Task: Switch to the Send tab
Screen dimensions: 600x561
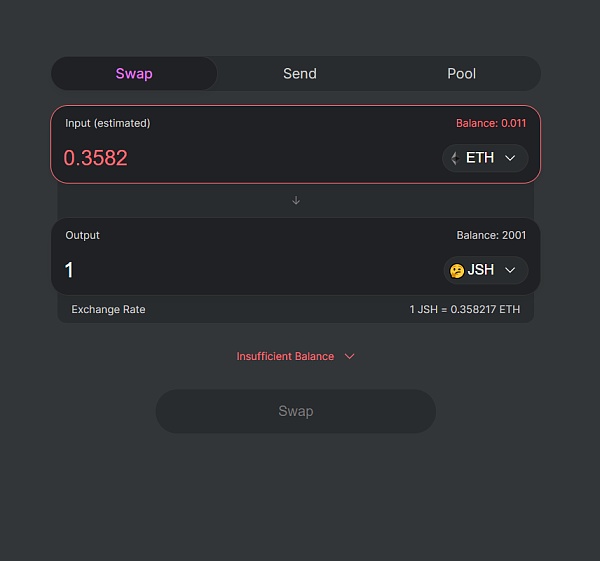Action: [300, 73]
